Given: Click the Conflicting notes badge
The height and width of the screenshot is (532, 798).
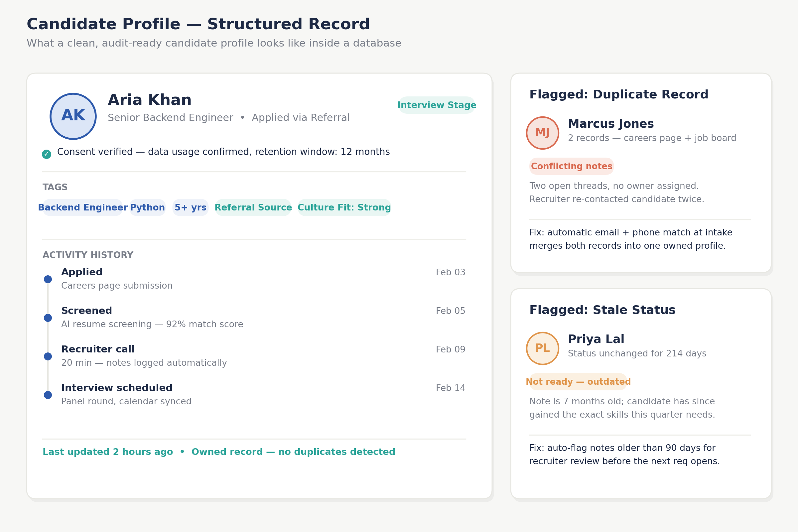Looking at the screenshot, I should point(571,166).
